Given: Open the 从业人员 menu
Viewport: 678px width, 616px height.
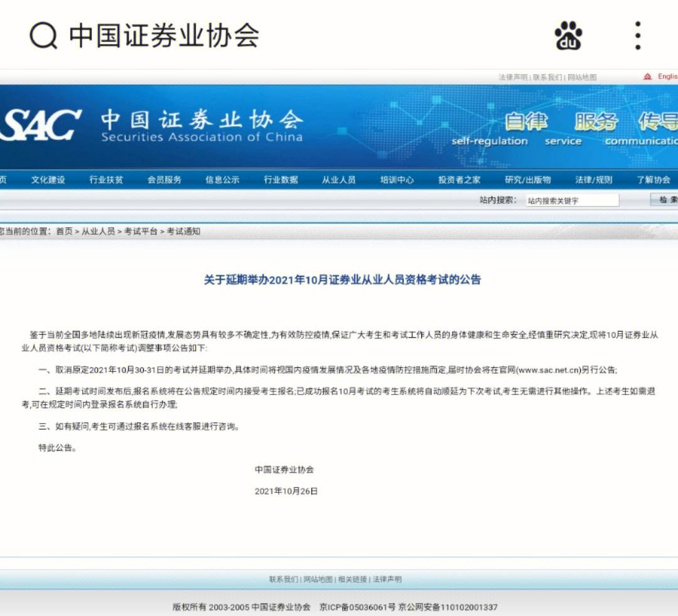Looking at the screenshot, I should (x=338, y=179).
